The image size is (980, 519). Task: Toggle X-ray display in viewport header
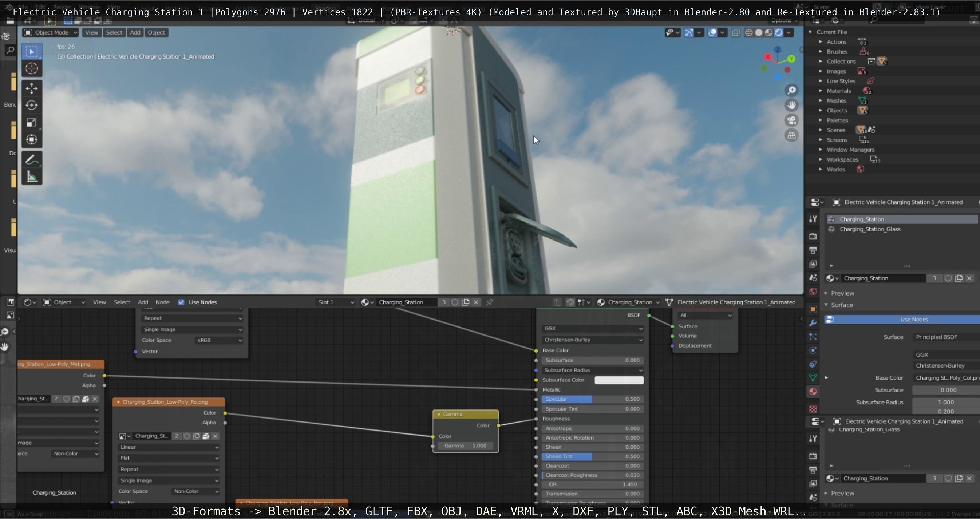point(736,33)
